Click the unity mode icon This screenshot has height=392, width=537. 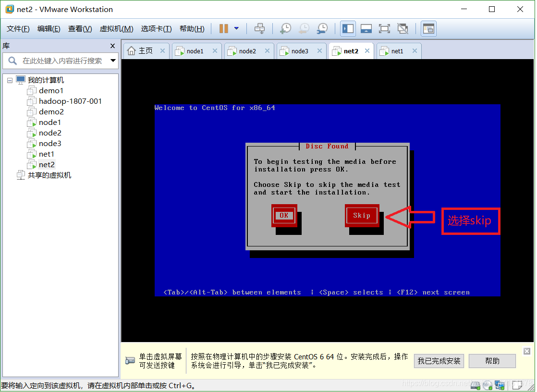(x=403, y=28)
